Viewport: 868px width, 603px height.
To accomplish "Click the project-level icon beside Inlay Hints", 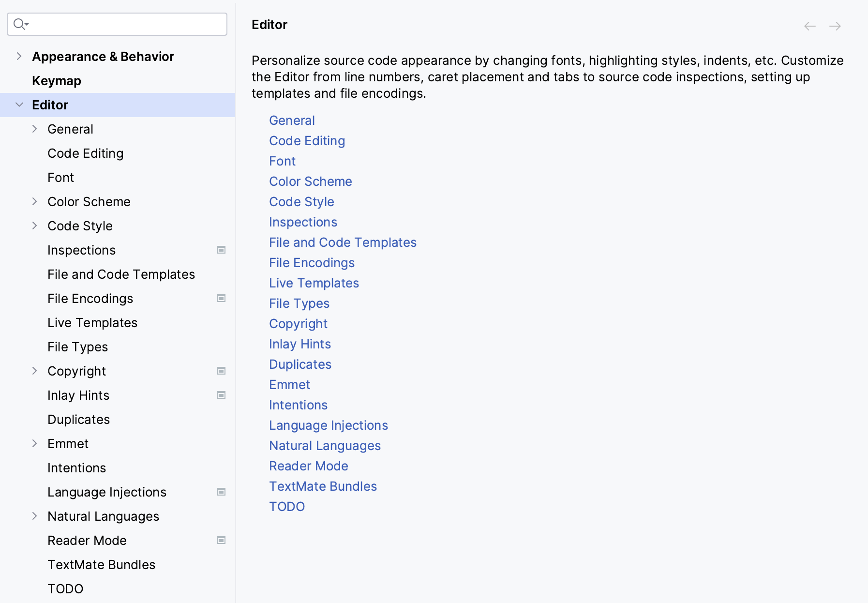I will (x=221, y=395).
